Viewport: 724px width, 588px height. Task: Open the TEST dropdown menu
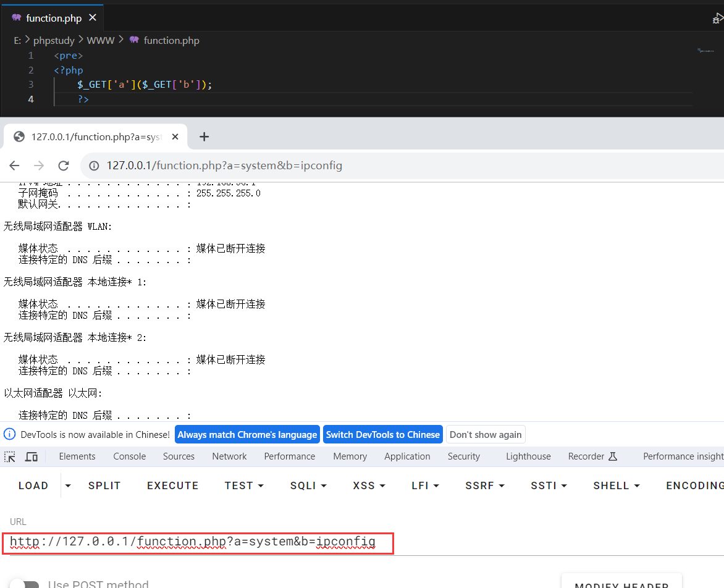(x=244, y=485)
